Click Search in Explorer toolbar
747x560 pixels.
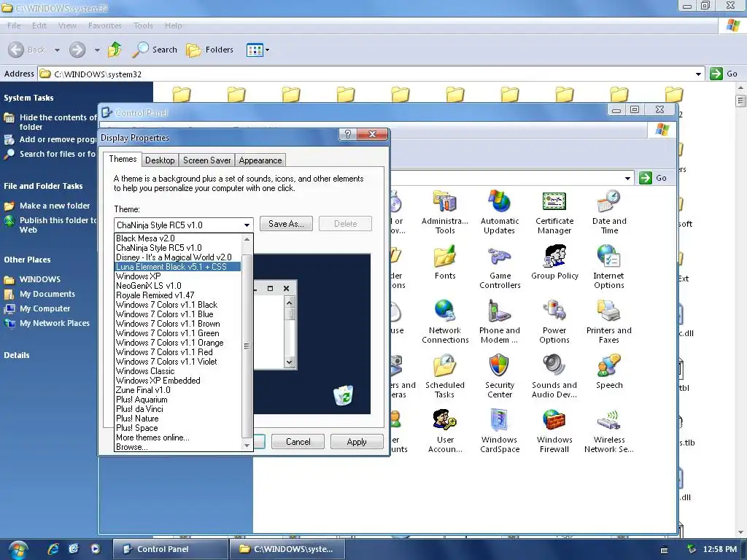[x=155, y=50]
